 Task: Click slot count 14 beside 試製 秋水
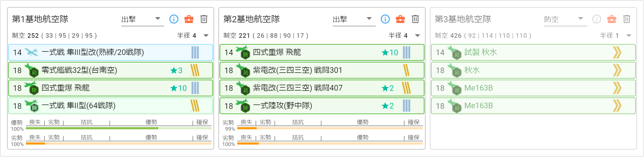click(440, 53)
